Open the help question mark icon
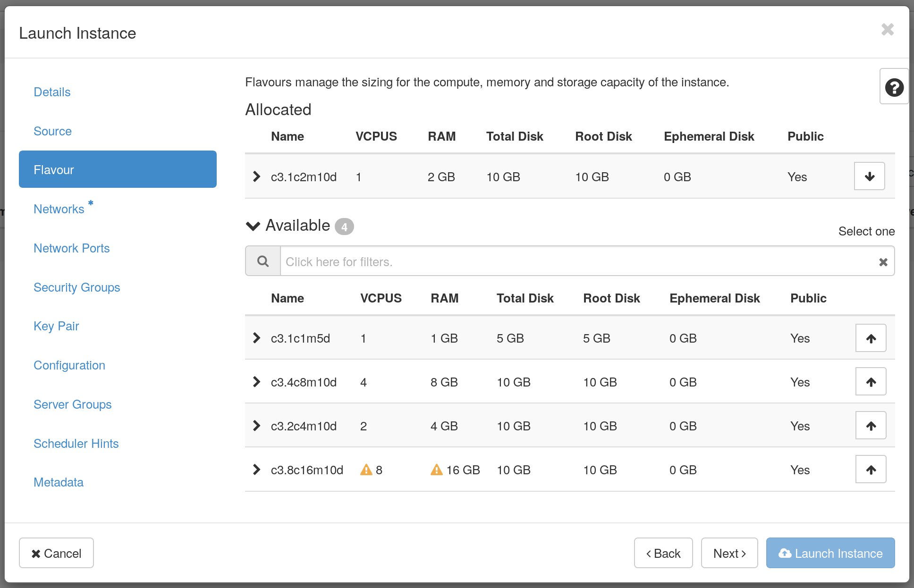 point(894,88)
